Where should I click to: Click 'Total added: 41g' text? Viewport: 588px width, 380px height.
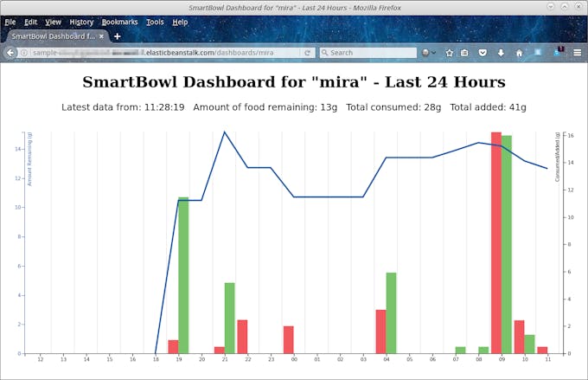488,107
